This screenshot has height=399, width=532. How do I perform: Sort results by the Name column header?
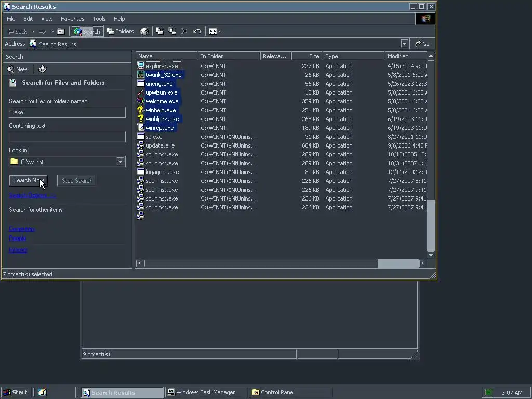pyautogui.click(x=167, y=56)
